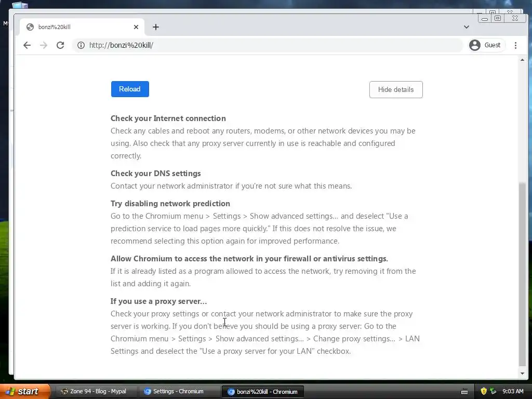Screen dimensions: 532x399
Task: Reload the page with toolbar refresh icon
Action: click(x=60, y=45)
